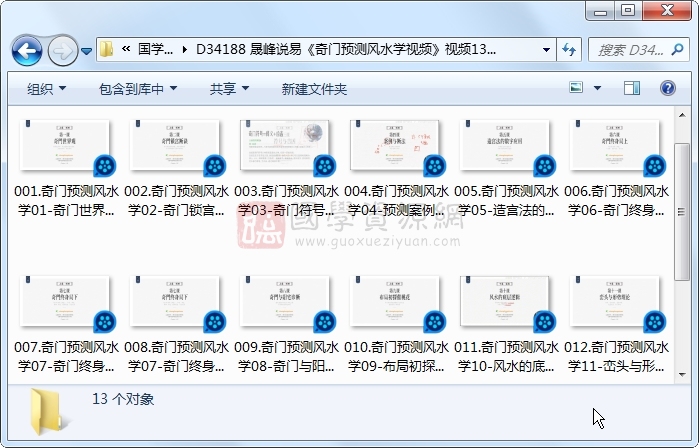Click file name 006.奇门预测风水学06

coord(617,201)
